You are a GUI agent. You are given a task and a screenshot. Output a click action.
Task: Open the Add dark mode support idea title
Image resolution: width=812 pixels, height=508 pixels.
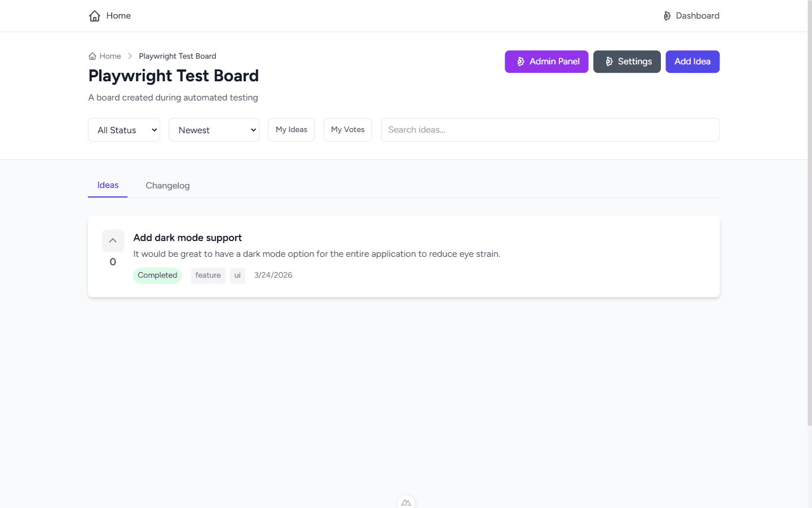(x=187, y=238)
